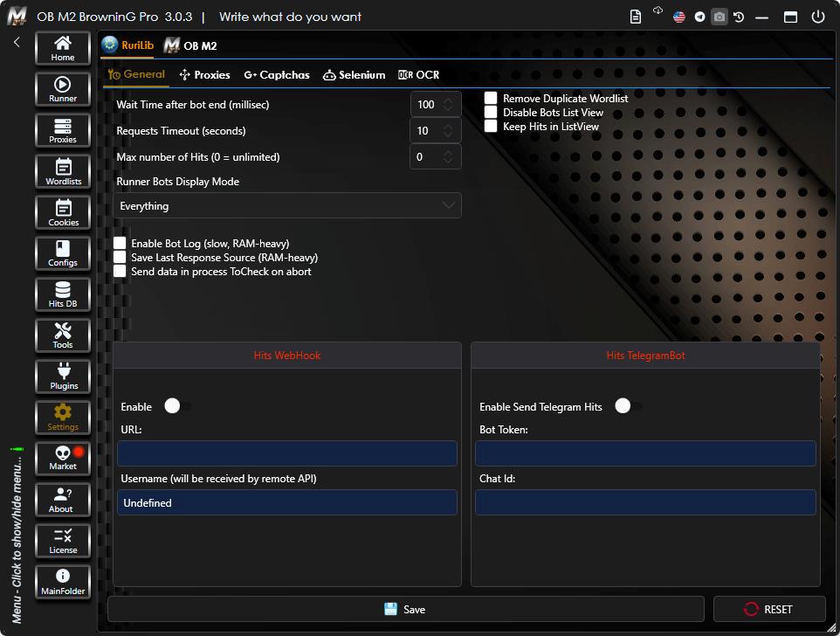The height and width of the screenshot is (636, 840).
Task: Check Save Last Response Source
Action: point(120,257)
